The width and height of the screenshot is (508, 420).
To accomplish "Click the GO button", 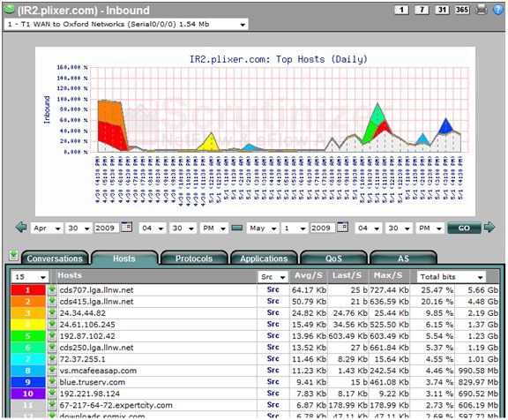I will click(464, 228).
